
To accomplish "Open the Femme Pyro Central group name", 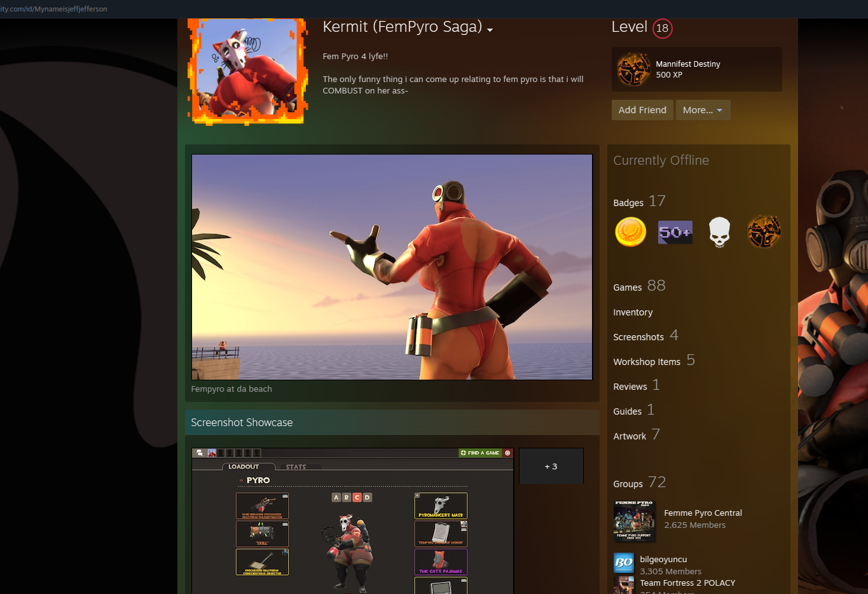I will point(703,513).
